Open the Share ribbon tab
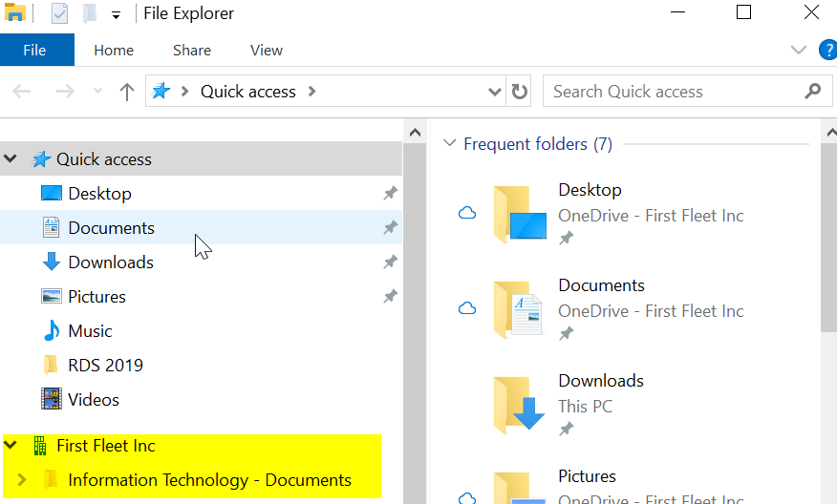The height and width of the screenshot is (504, 837). 192,51
